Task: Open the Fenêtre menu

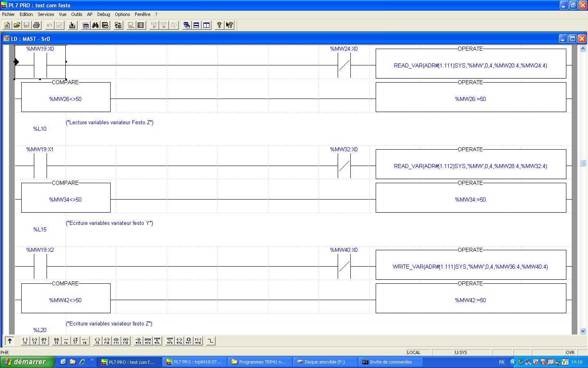Action: click(143, 14)
